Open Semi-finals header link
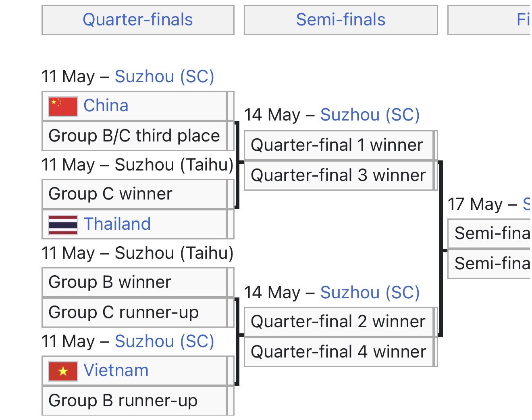This screenshot has height=420, width=532. (341, 20)
